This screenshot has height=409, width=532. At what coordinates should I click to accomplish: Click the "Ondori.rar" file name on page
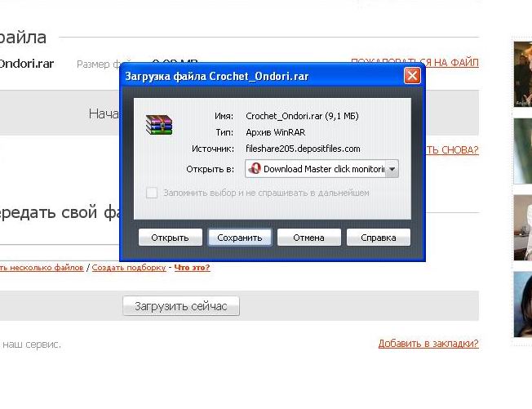coord(26,64)
